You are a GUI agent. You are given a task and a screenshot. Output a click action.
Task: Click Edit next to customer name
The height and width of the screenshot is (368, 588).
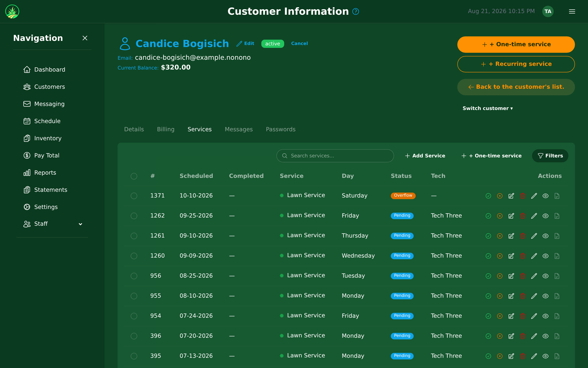tap(245, 44)
